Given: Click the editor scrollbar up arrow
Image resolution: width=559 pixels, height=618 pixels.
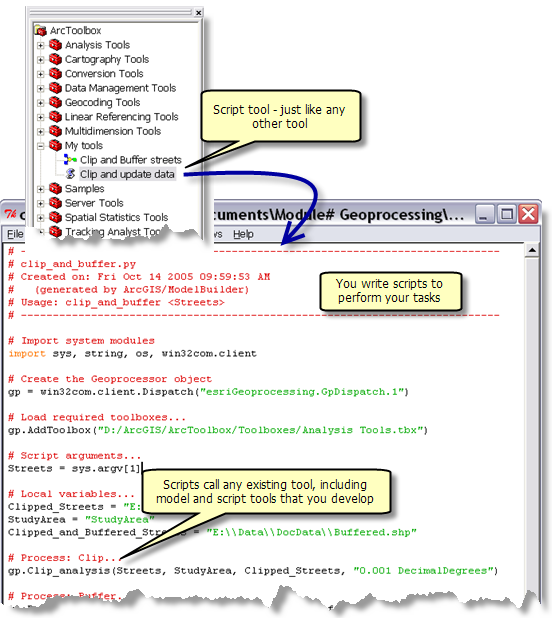Looking at the screenshot, I should coord(532,250).
